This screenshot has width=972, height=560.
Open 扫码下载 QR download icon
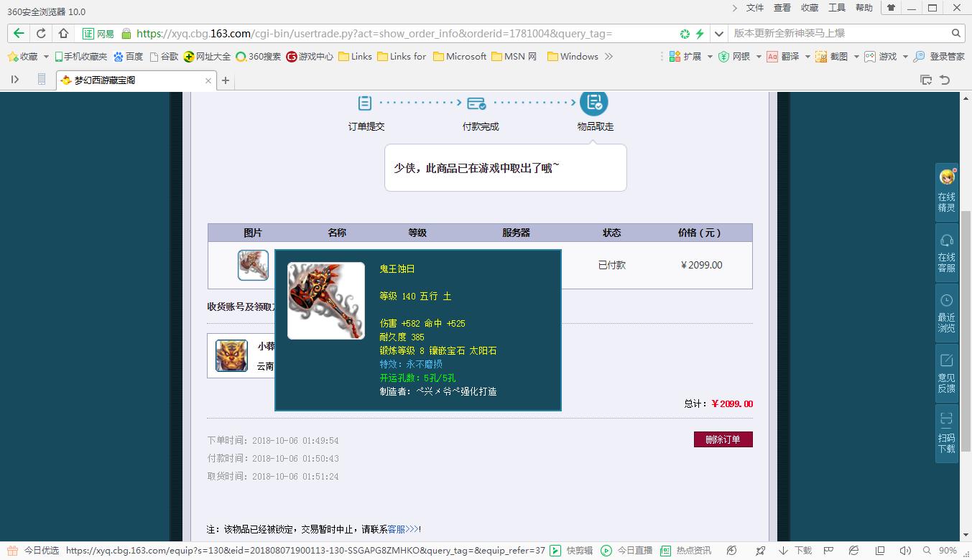click(946, 432)
